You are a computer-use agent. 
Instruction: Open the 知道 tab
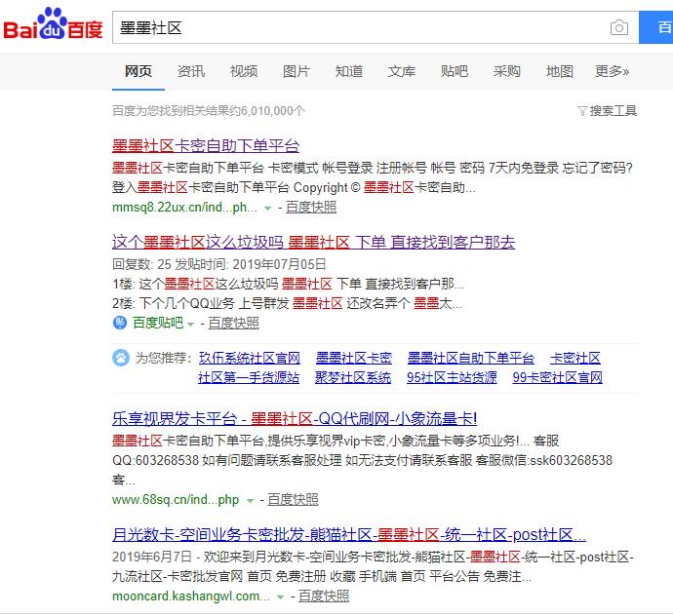349,71
